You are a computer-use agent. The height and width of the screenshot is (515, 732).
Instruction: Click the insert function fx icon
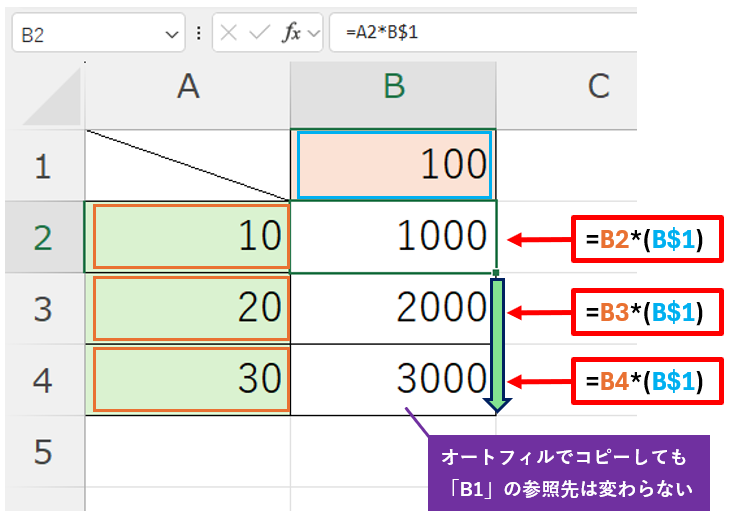(291, 33)
